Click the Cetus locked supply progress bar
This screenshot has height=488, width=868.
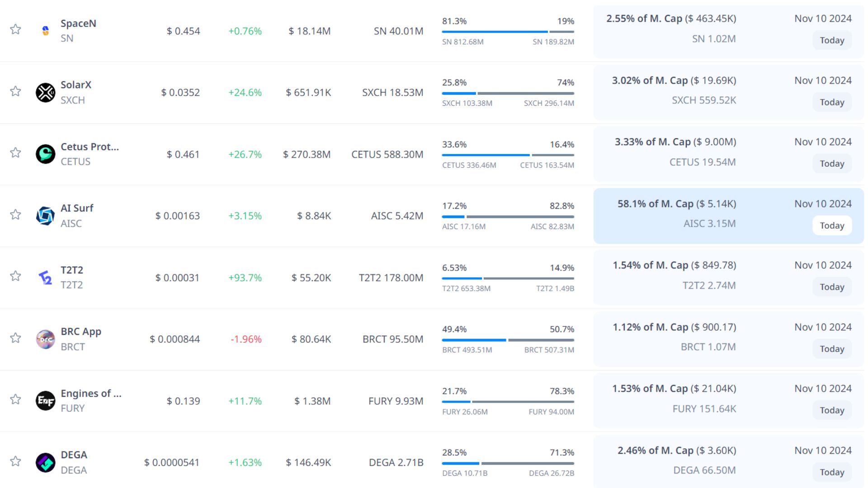508,155
